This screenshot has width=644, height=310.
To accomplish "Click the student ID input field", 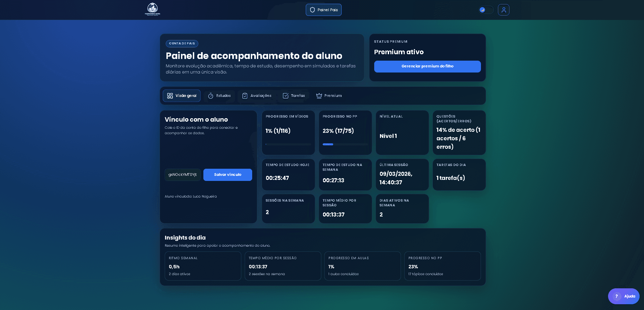I will (182, 174).
